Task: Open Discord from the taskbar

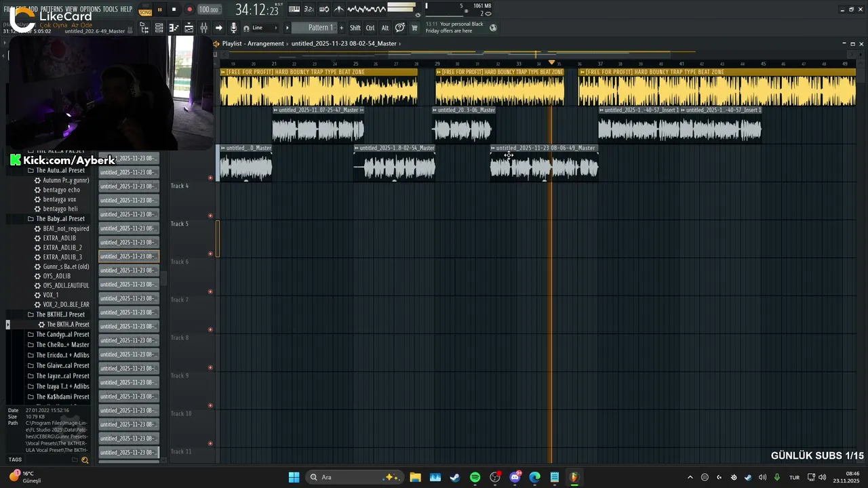Action: coord(515,477)
